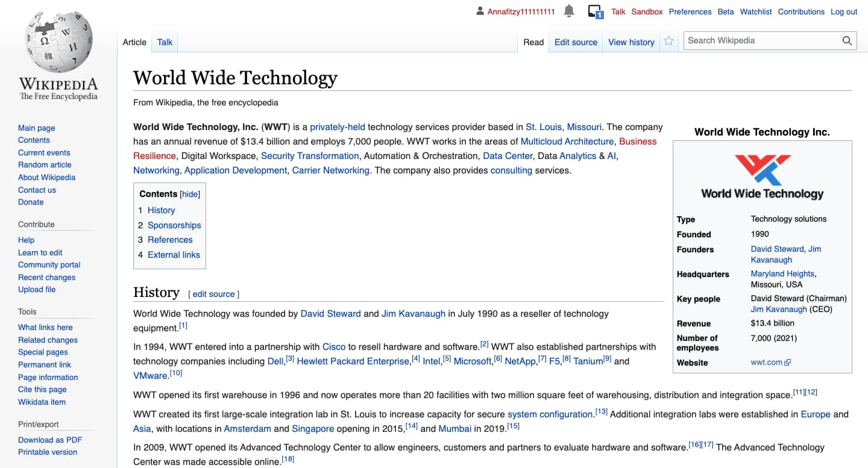Switch to the Edit source tab
Screen dimensions: 868x468
[575, 42]
